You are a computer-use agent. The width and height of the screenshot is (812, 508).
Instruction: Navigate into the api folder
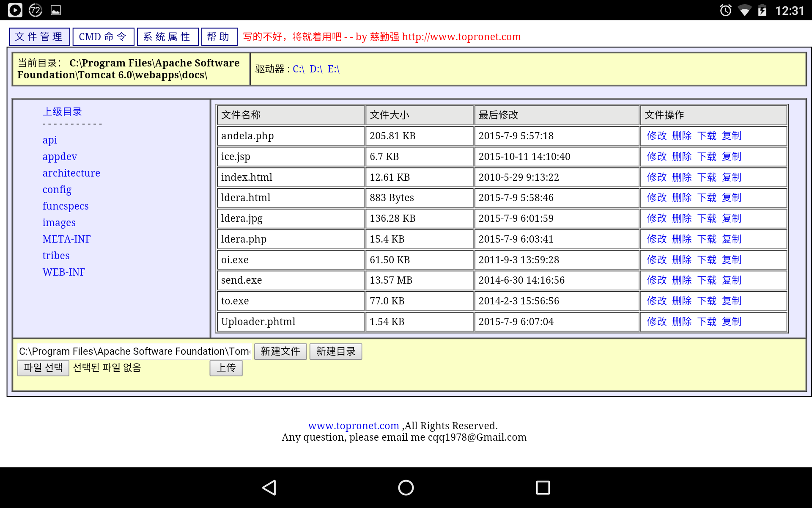tap(49, 140)
